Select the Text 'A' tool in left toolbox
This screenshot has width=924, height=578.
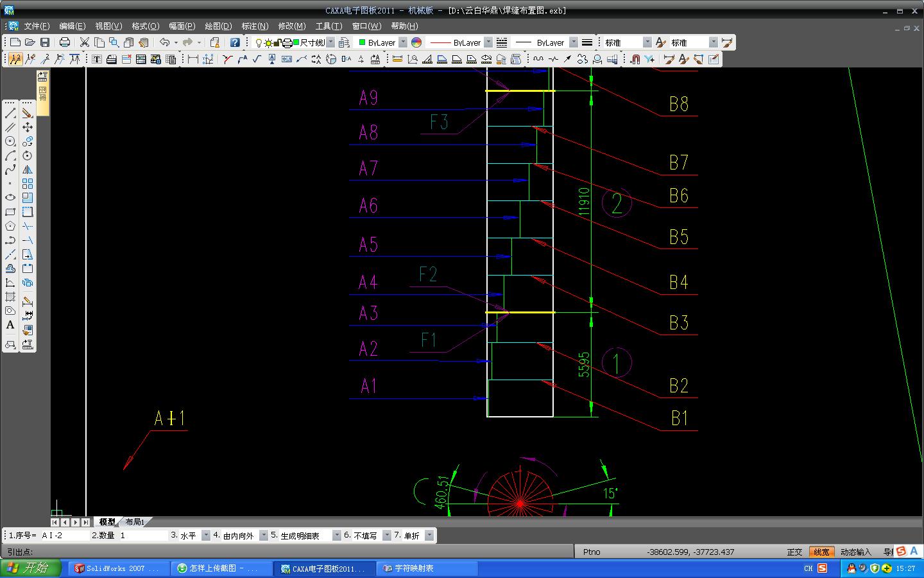tap(10, 325)
